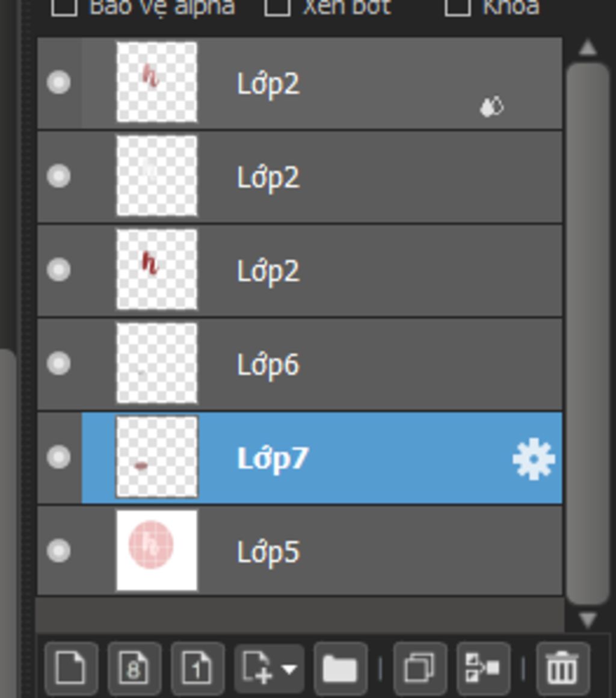This screenshot has width=616, height=698.
Task: Add a new 1-bit layer
Action: click(x=198, y=668)
